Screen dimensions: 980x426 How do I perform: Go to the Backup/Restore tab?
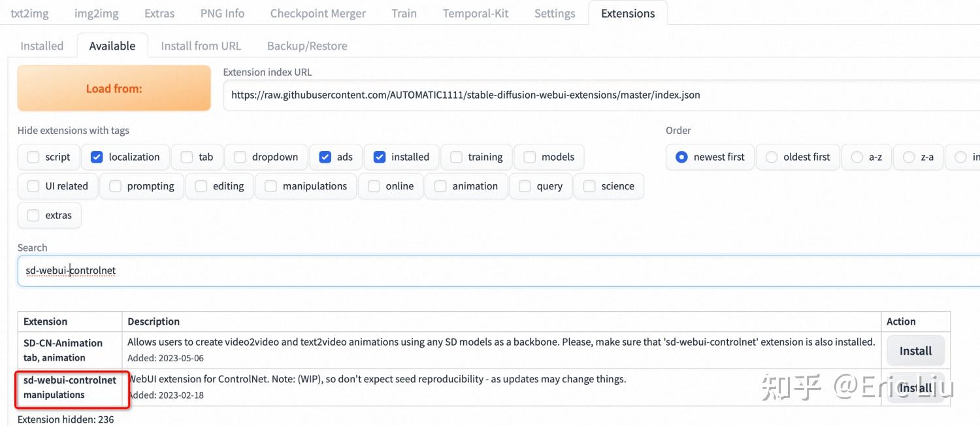click(x=307, y=46)
